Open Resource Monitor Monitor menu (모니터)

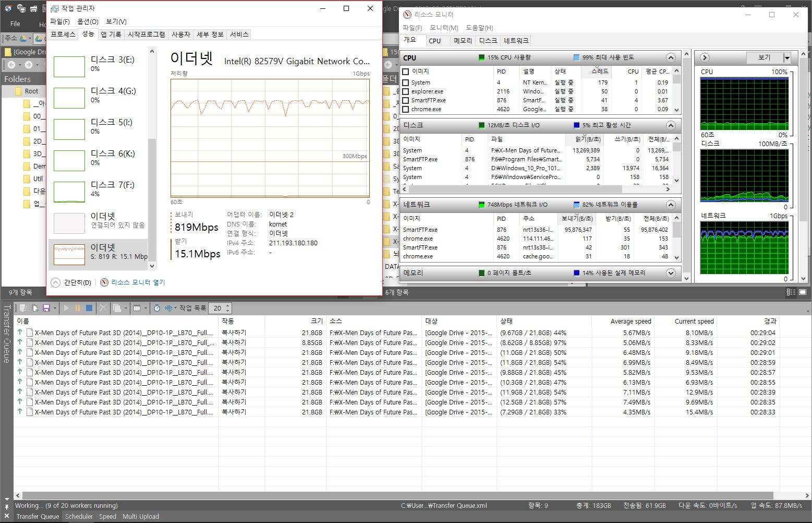click(x=444, y=28)
